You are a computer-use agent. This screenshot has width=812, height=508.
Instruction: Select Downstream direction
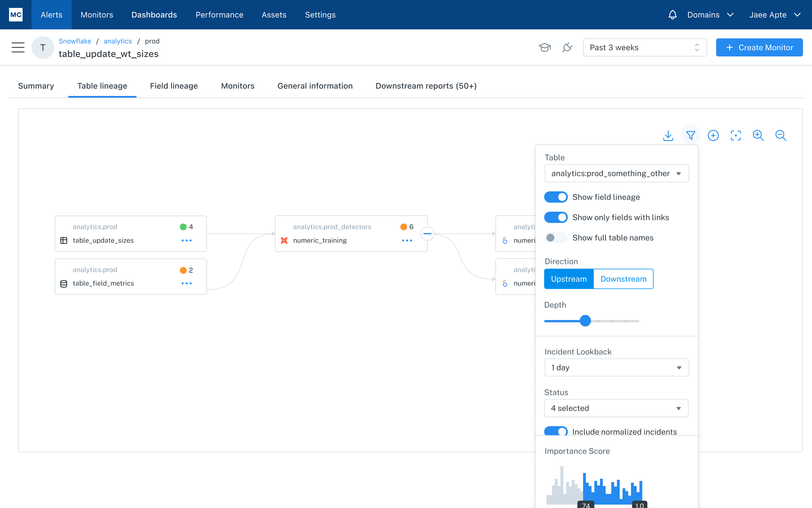623,279
